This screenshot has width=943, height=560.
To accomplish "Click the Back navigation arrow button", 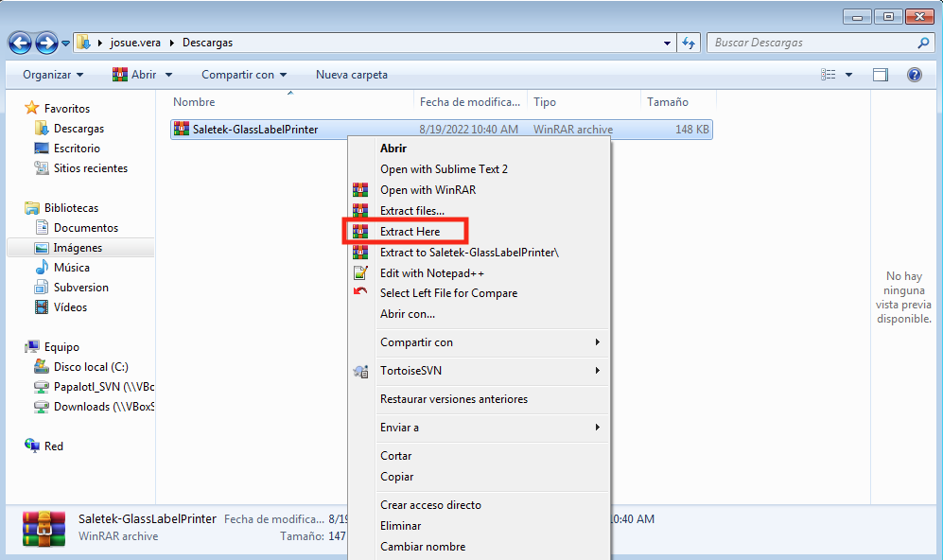I will pos(20,43).
